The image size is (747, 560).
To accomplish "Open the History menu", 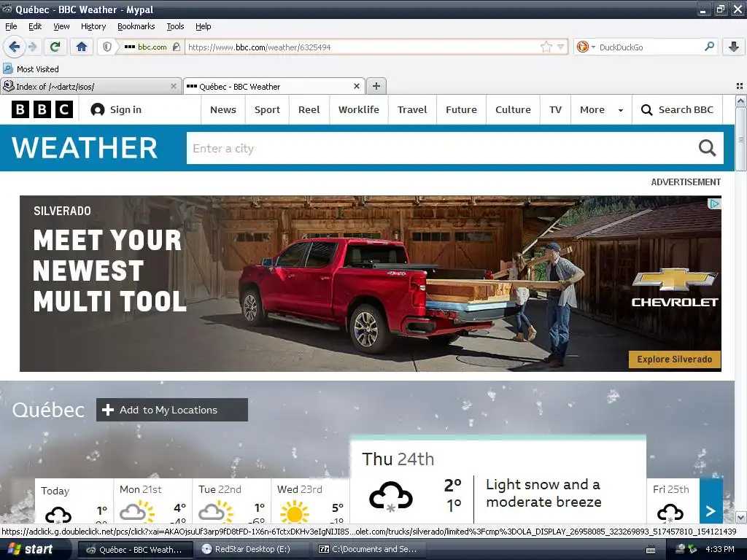I will coord(93,26).
